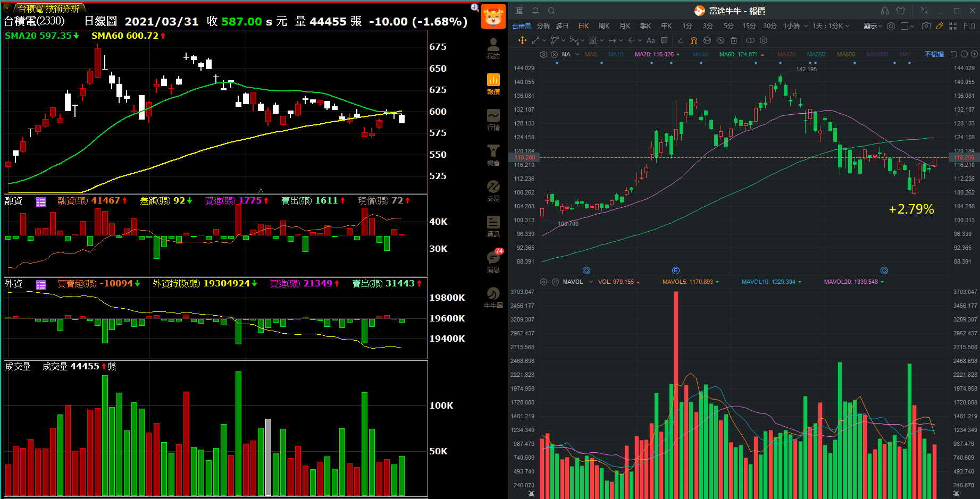The height and width of the screenshot is (499, 980).
Task: Open the skin/theme shirt icon
Action: [900, 11]
